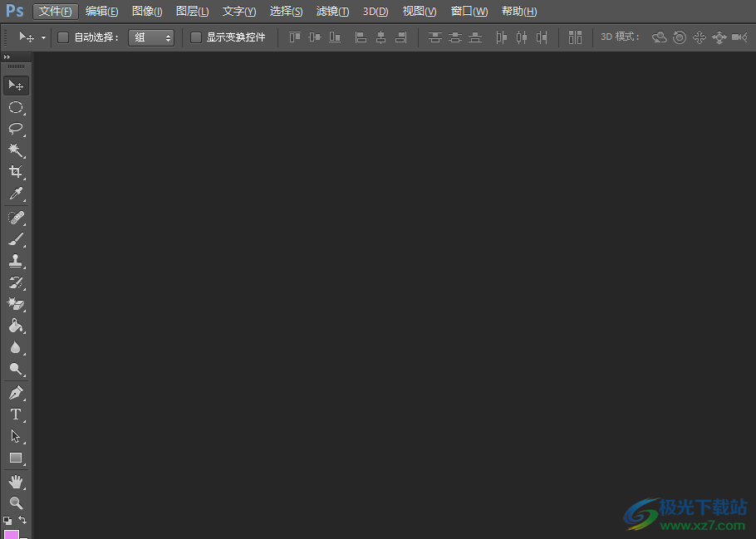This screenshot has width=756, height=539.
Task: Open the 图像(I) menu
Action: click(x=147, y=11)
